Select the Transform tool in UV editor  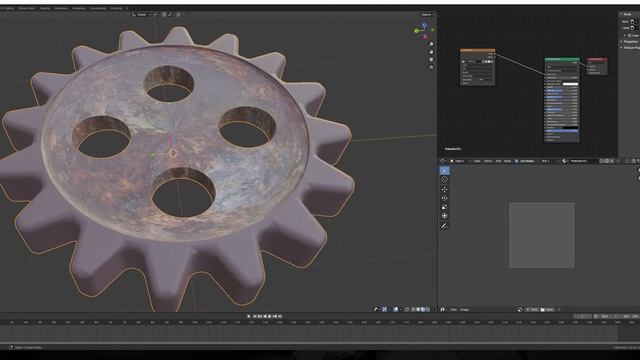[x=444, y=216]
